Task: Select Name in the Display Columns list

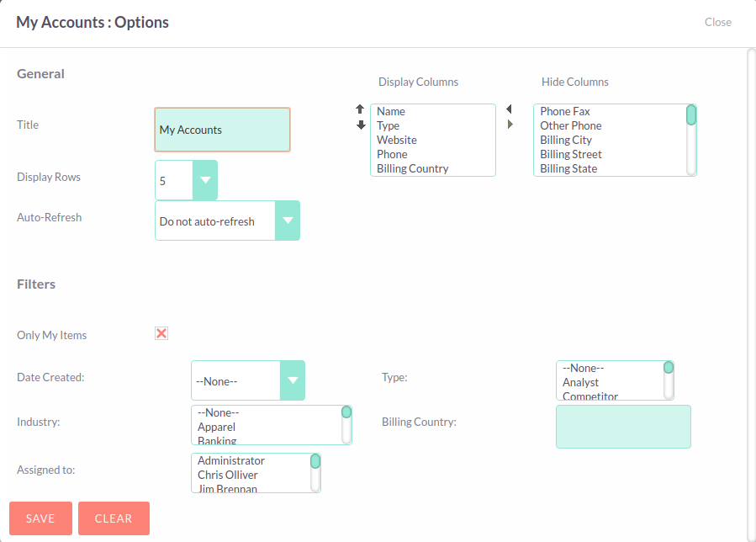Action: point(390,110)
